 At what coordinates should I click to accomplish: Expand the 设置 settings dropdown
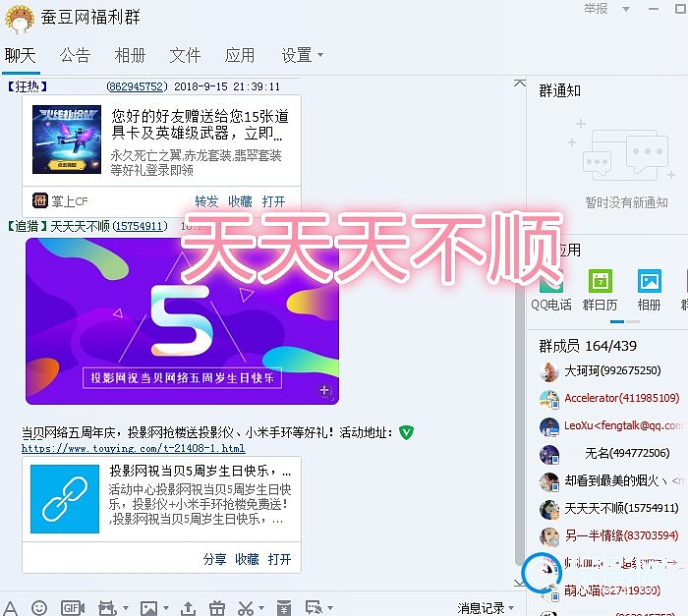pyautogui.click(x=320, y=55)
